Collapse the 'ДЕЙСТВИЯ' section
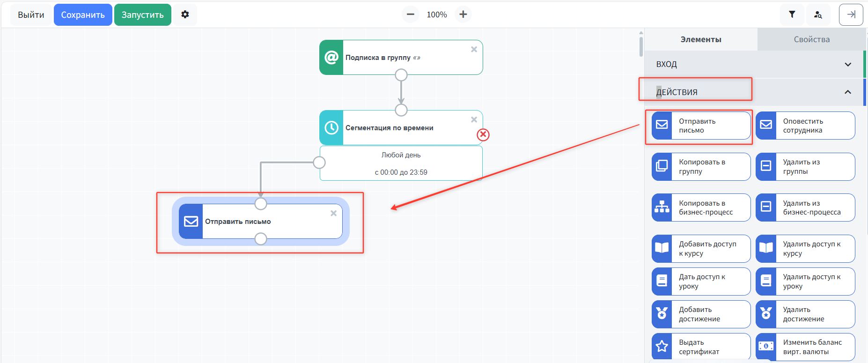 coord(847,92)
